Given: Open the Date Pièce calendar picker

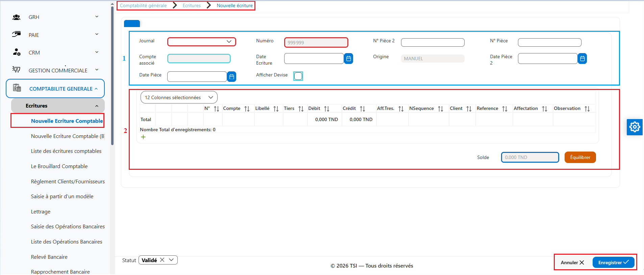Looking at the screenshot, I should [x=231, y=77].
